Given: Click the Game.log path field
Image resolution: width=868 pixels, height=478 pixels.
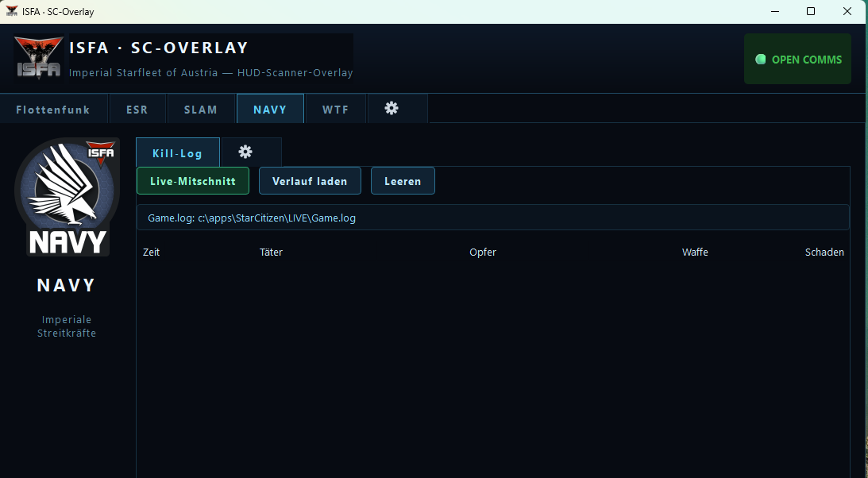Looking at the screenshot, I should tap(492, 218).
